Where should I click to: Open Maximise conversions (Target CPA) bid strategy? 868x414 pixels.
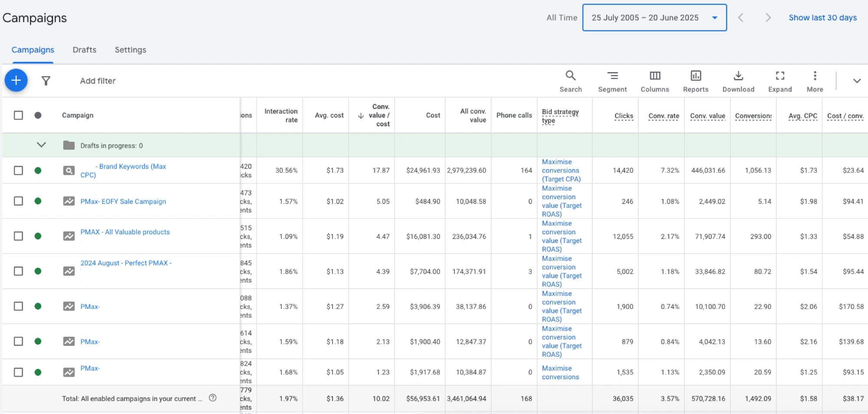(561, 170)
